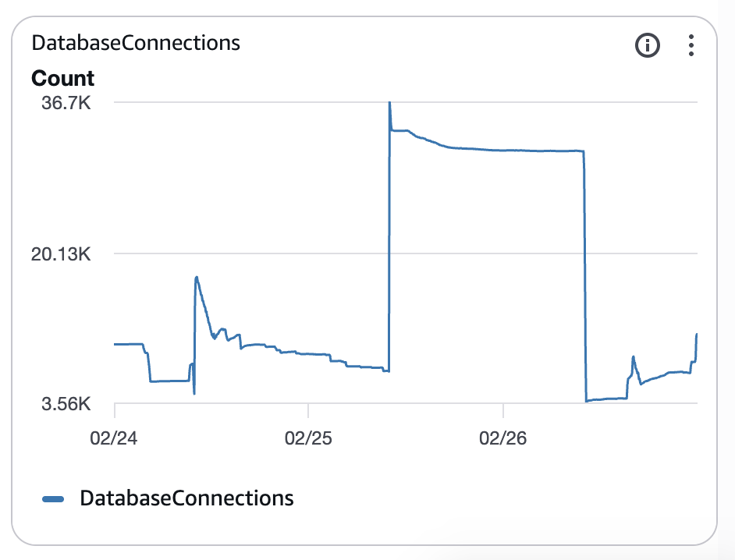Select the DatabaseConnections legend swatch icon

pyautogui.click(x=55, y=498)
